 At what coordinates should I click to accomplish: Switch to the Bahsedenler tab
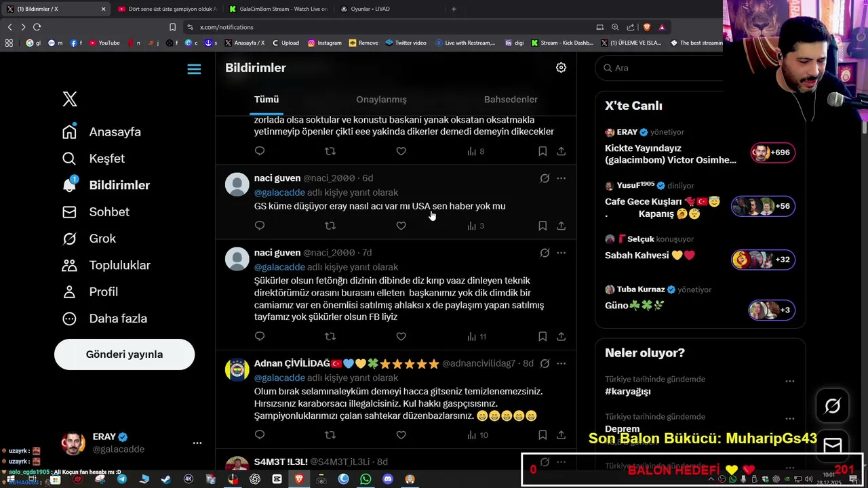511,100
